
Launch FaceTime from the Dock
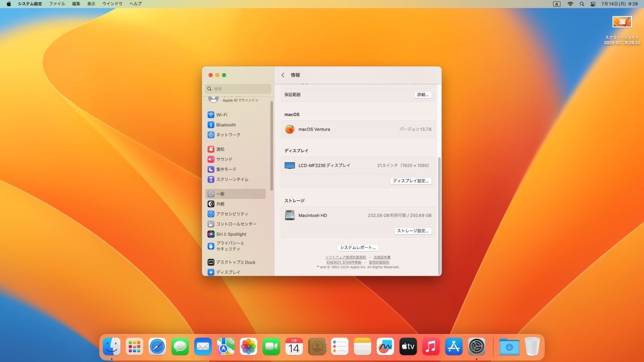271,346
